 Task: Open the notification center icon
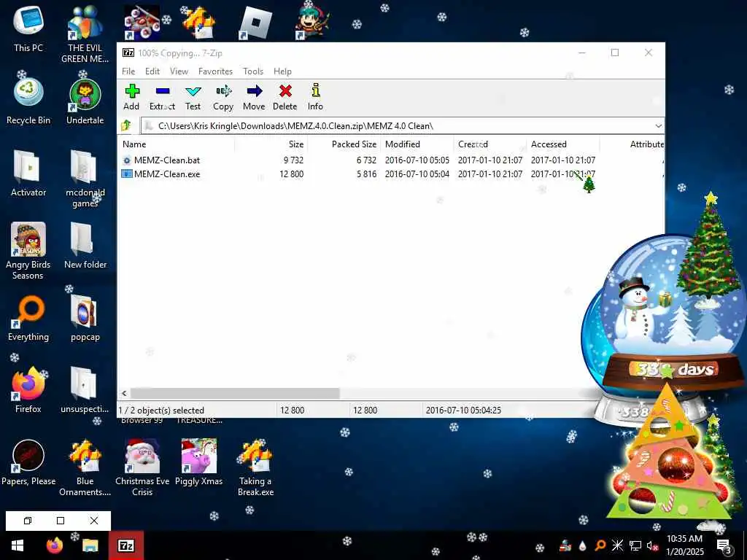click(x=724, y=545)
